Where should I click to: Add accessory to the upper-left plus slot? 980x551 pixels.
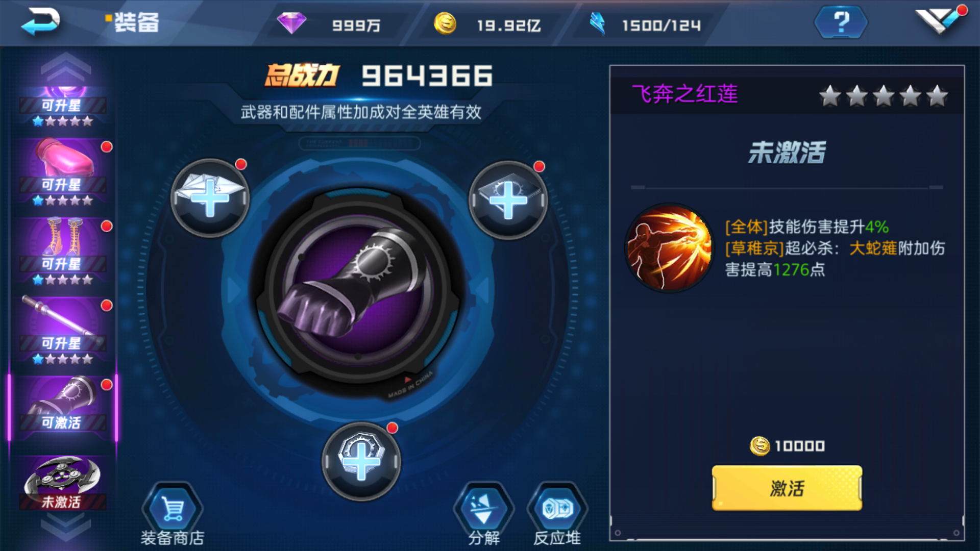(x=210, y=198)
